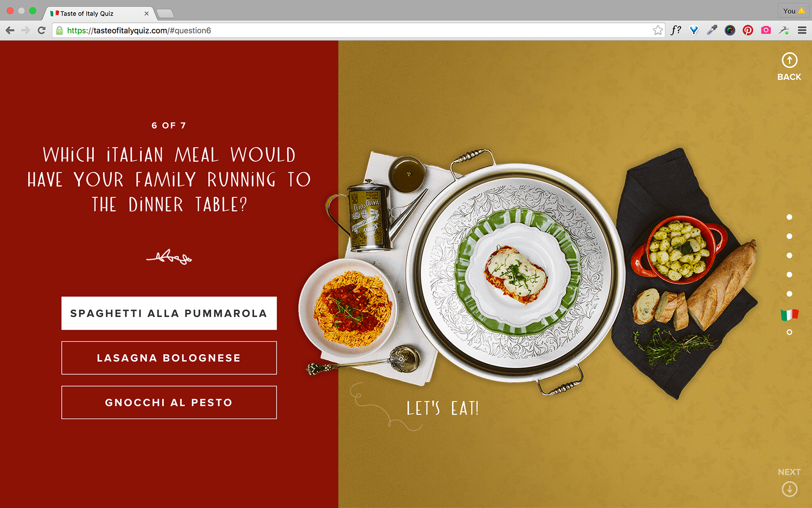Open the eyedropper color picker extension

pos(712,30)
